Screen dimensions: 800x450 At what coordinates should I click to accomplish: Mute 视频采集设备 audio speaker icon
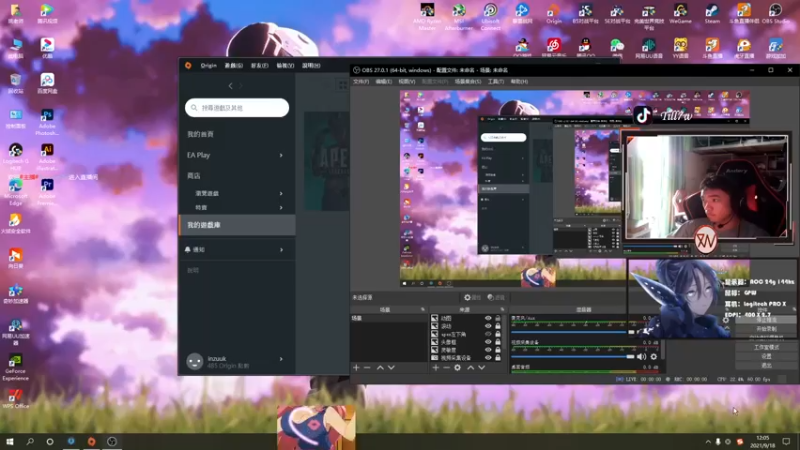641,357
